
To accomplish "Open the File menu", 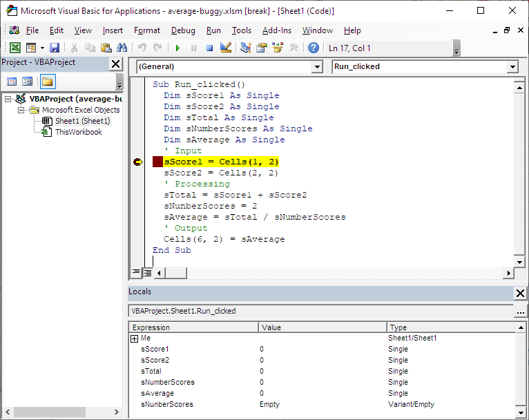I will coord(32,30).
